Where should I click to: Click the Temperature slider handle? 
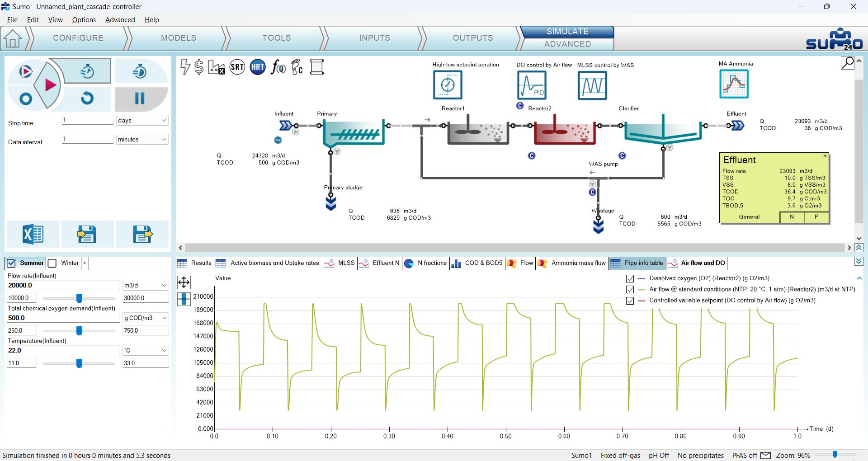[x=80, y=363]
